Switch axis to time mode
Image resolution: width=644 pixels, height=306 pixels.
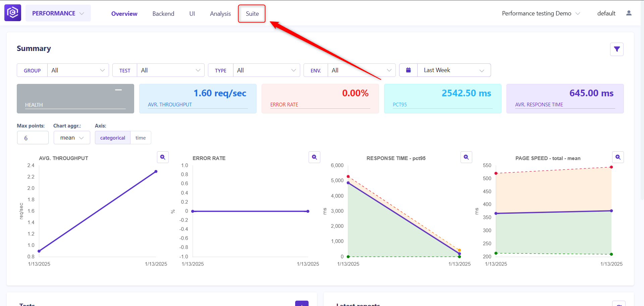[x=141, y=138]
